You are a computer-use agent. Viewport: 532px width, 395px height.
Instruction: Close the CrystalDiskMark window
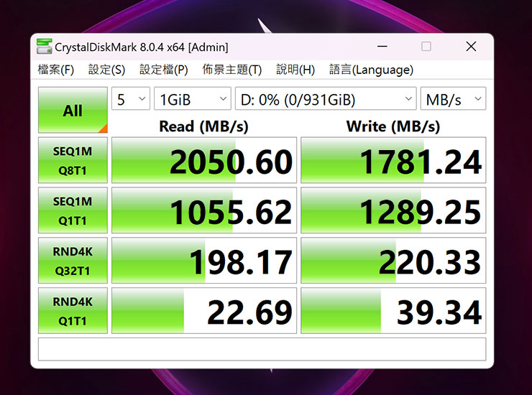coord(471,47)
